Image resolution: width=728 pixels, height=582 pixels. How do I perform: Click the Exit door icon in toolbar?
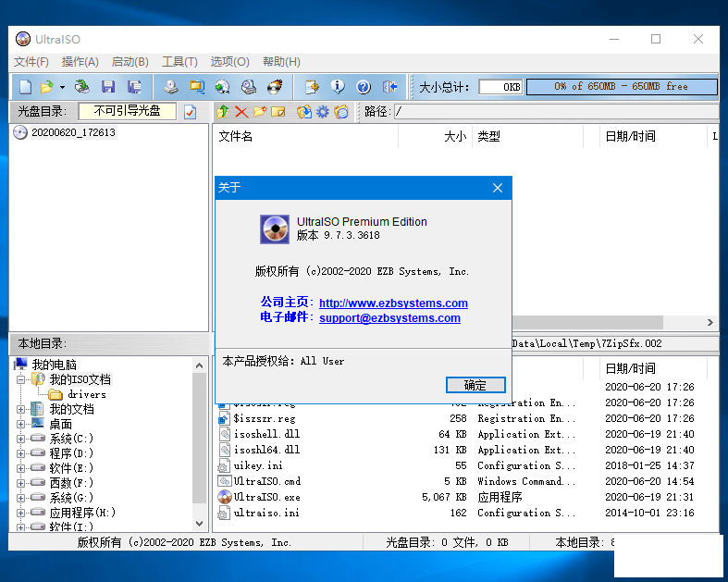pyautogui.click(x=389, y=86)
